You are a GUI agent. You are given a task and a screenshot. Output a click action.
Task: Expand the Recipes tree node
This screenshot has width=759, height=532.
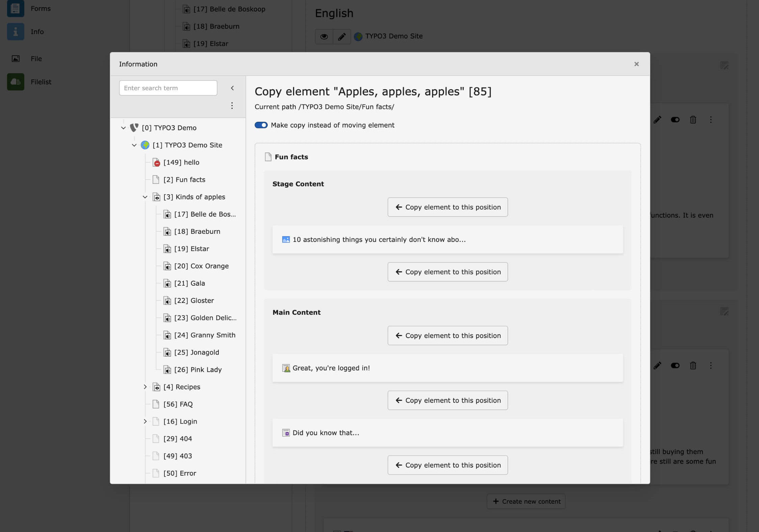point(145,387)
